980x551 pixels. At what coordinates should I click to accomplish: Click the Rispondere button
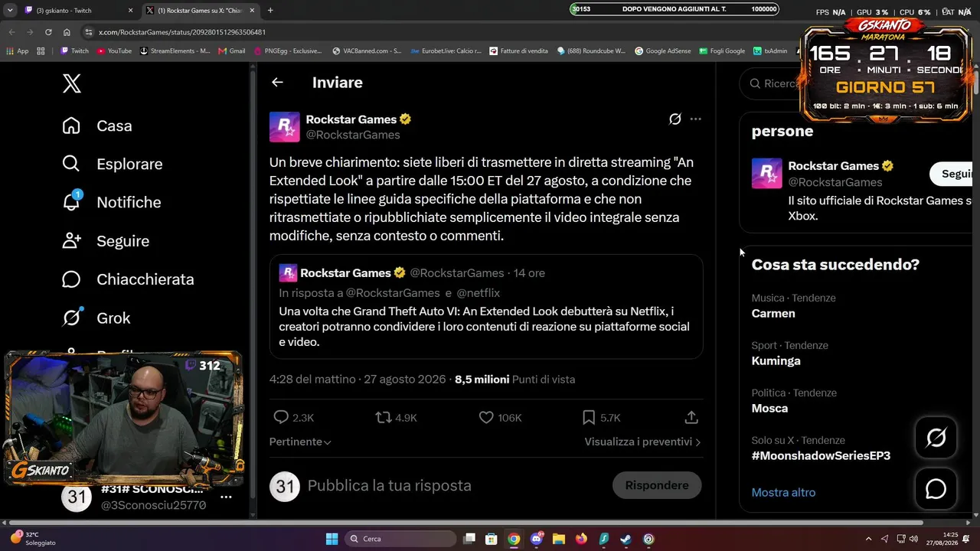coord(657,486)
